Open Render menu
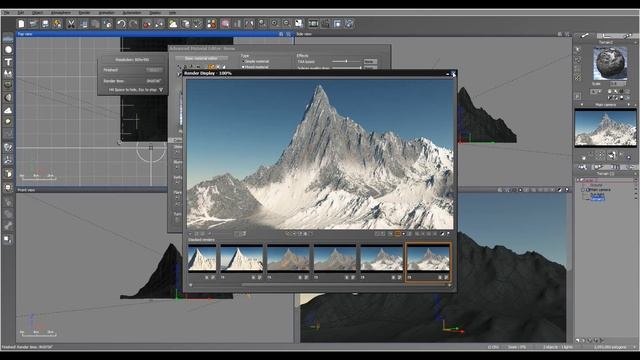The height and width of the screenshot is (360, 640). coord(84,13)
